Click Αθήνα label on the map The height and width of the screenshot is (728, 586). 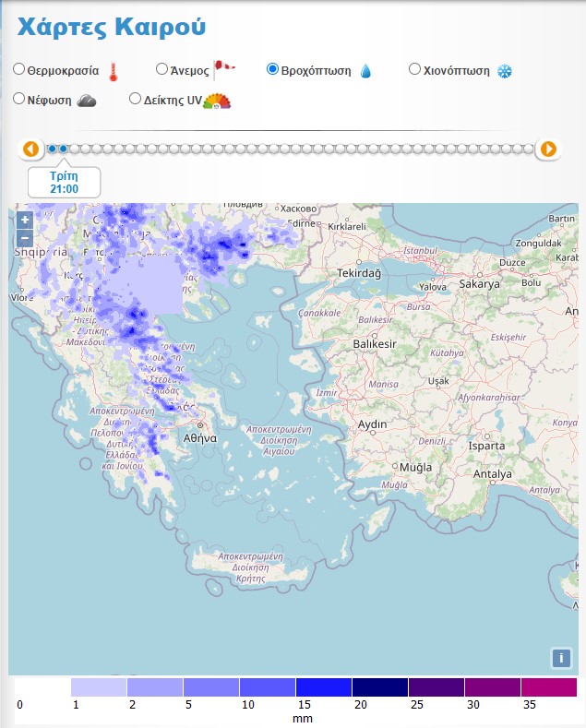pos(199,438)
